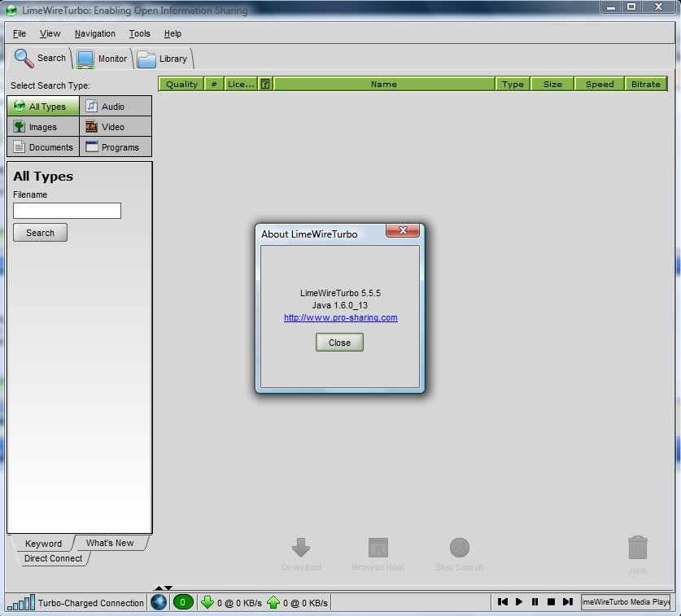
Task: Open the Help menu
Action: (172, 33)
